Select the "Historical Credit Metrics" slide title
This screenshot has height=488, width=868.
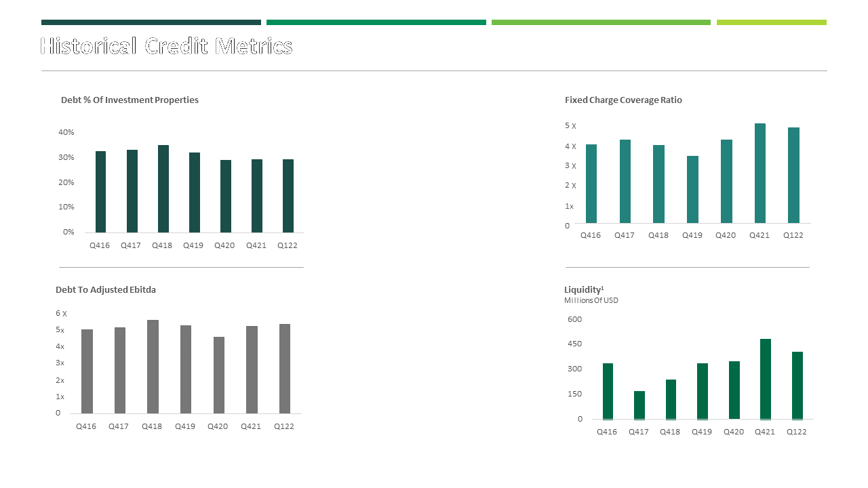(167, 46)
